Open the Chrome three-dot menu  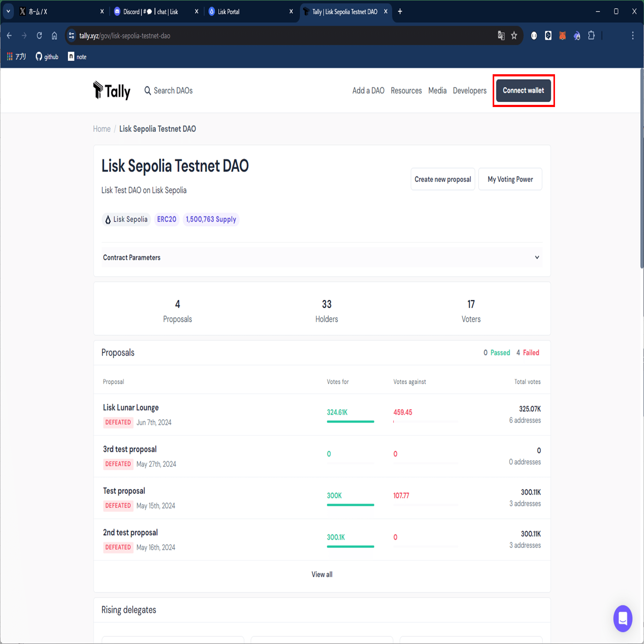click(x=632, y=35)
